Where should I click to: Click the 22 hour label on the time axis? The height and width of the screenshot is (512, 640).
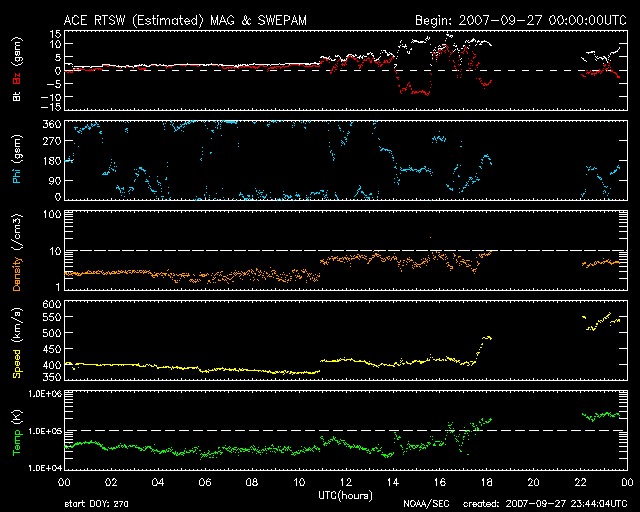point(580,483)
